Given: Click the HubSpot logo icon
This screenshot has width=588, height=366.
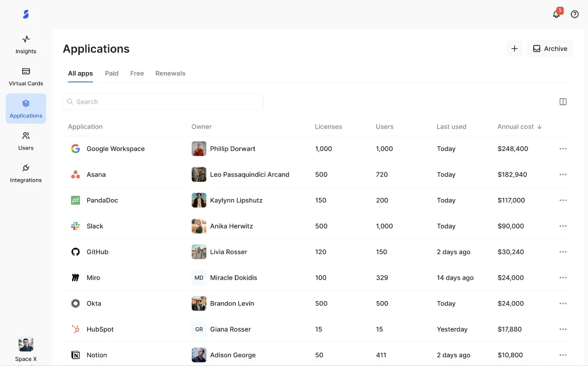Looking at the screenshot, I should click(75, 329).
